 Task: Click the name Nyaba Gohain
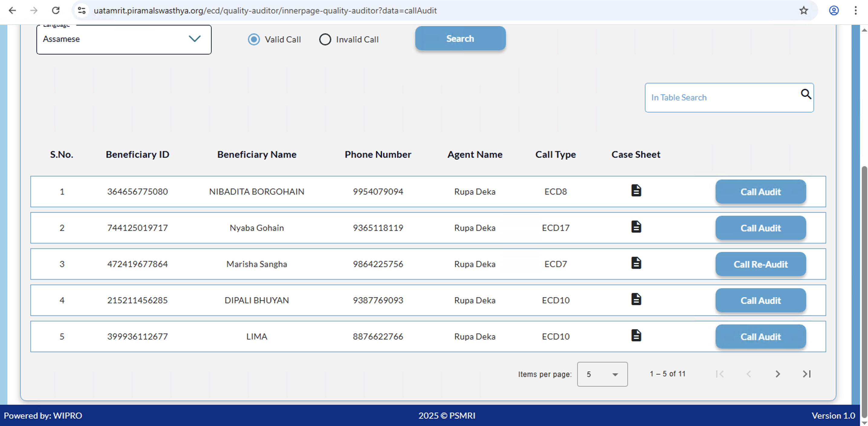coord(257,228)
